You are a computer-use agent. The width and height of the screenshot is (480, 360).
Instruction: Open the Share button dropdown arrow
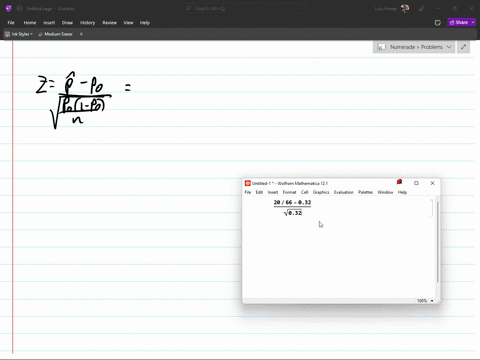(x=473, y=22)
